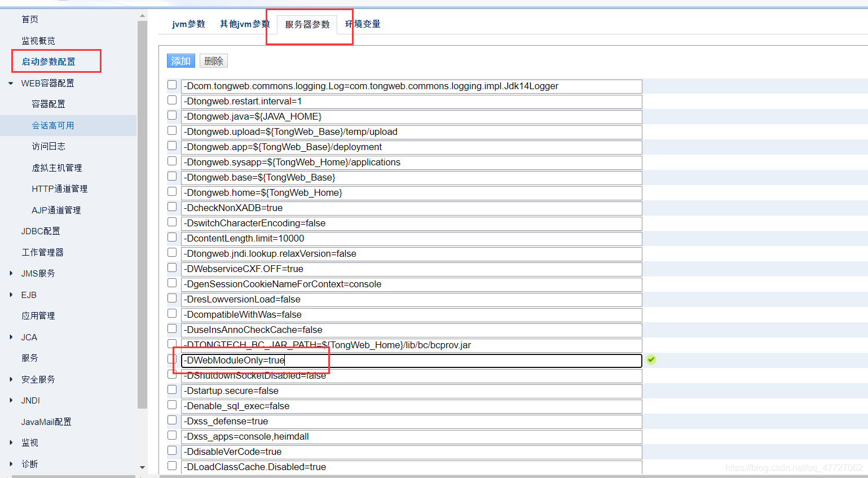
Task: Click the -DWebModuleOnly=true input field
Action: pos(412,360)
